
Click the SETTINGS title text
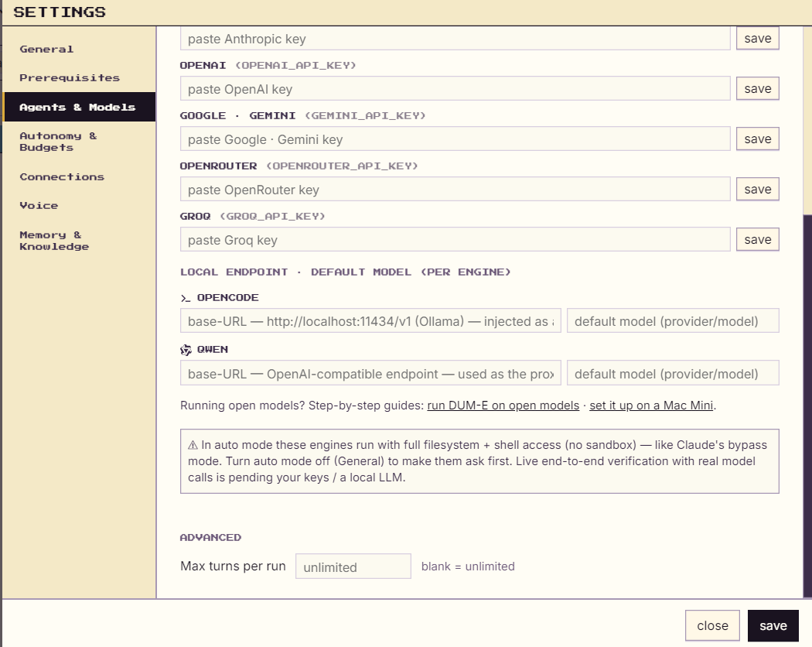(60, 12)
